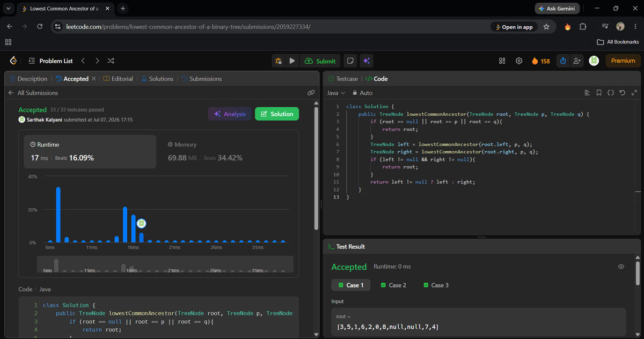Click the tallest 6ms chart bar
The image size is (644, 339).
click(x=58, y=215)
